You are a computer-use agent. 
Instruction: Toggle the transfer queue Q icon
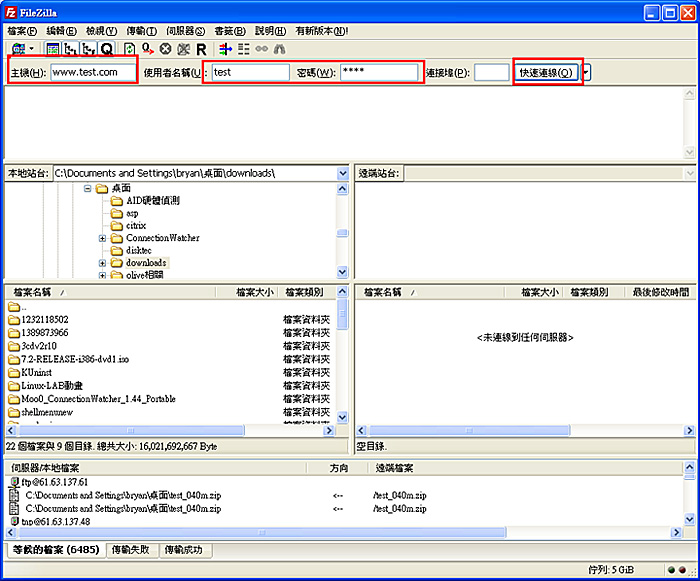(x=107, y=49)
